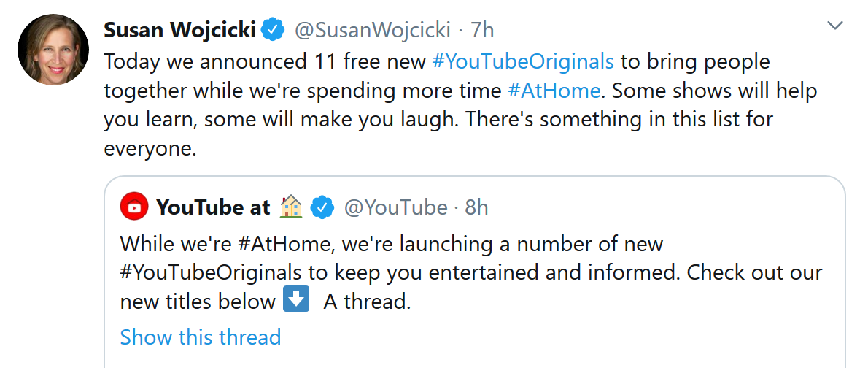Click Susan Wojcicki's profile photo
Viewport: 868px width, 368px height.
point(53,49)
